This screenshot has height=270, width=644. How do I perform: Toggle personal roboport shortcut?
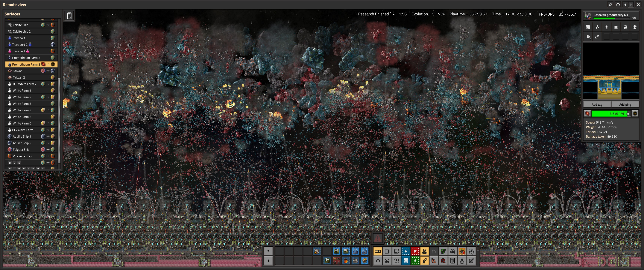tap(425, 251)
